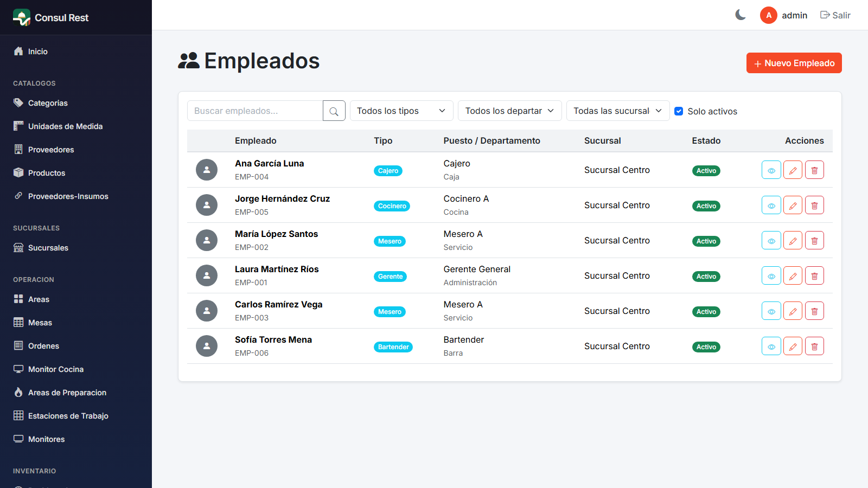Image resolution: width=868 pixels, height=488 pixels.
Task: Focus the Buscar empleados search field
Action: (255, 111)
